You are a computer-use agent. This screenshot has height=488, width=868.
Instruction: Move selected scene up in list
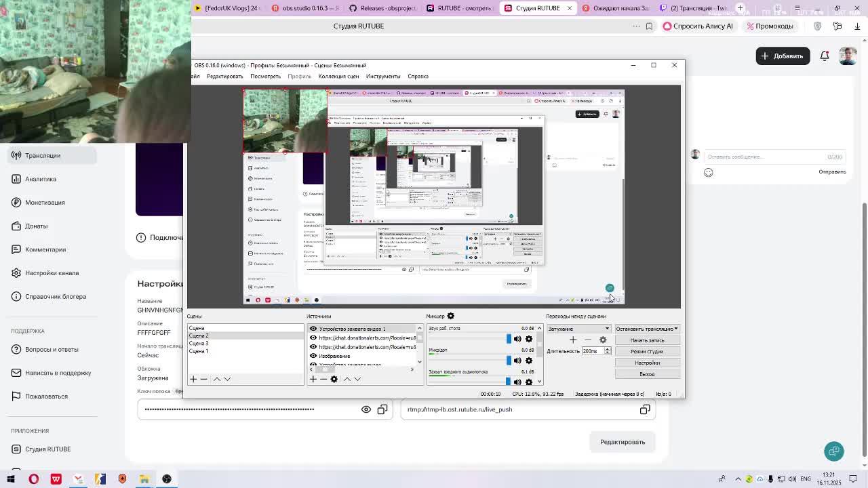pyautogui.click(x=217, y=379)
